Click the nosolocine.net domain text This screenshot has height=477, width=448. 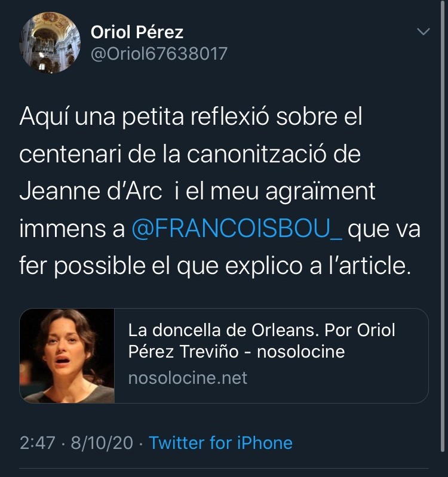[188, 378]
